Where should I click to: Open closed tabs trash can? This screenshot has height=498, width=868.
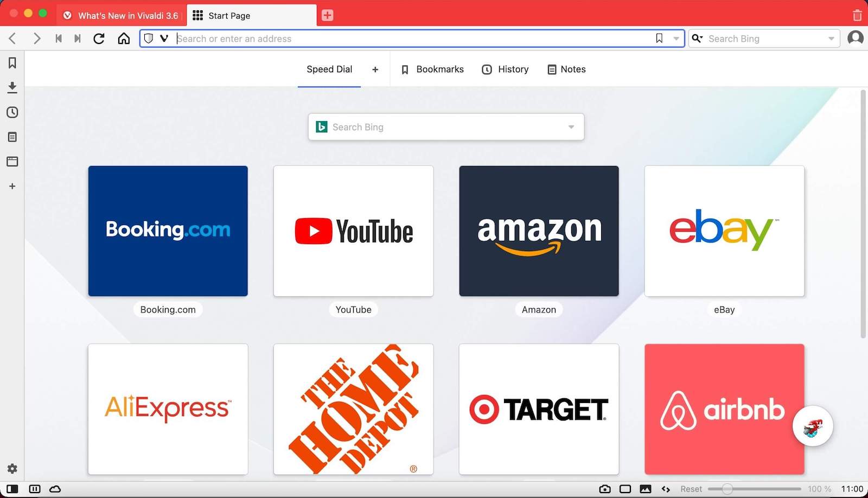coord(857,15)
